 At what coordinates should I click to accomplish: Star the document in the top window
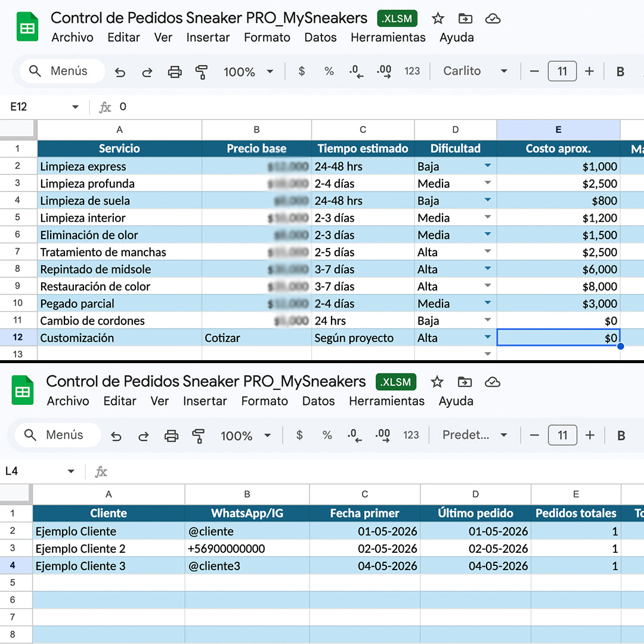[438, 18]
